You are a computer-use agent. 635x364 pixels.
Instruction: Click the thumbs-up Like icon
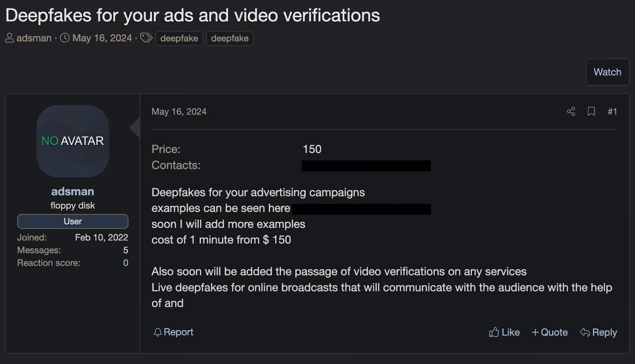pyautogui.click(x=494, y=332)
